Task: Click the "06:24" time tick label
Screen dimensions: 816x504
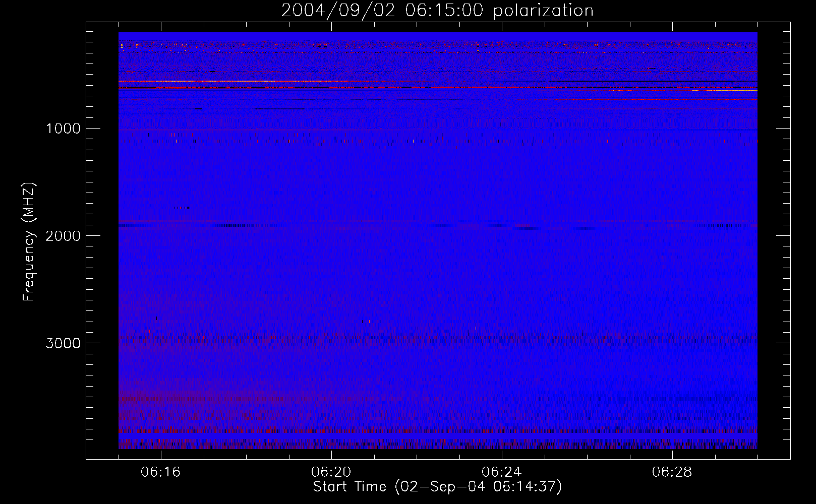Action: click(x=502, y=472)
